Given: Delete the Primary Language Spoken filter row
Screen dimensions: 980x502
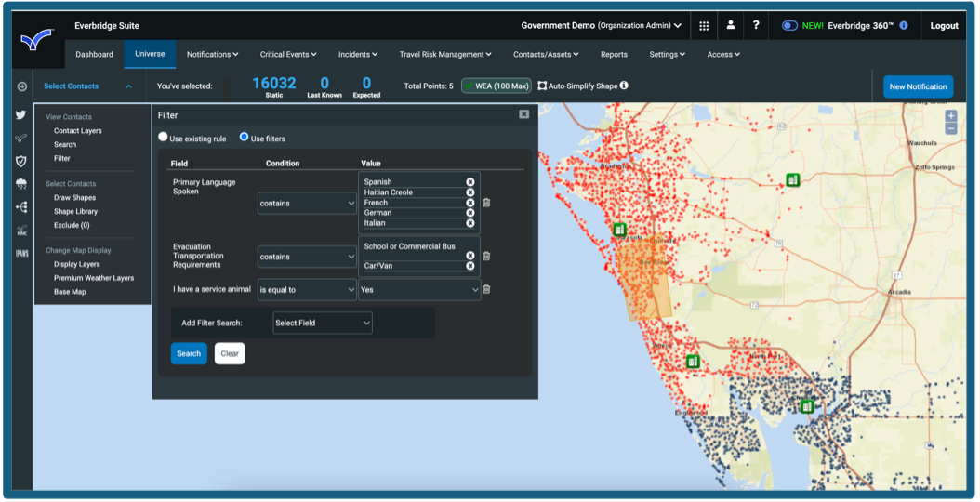Looking at the screenshot, I should pos(486,203).
